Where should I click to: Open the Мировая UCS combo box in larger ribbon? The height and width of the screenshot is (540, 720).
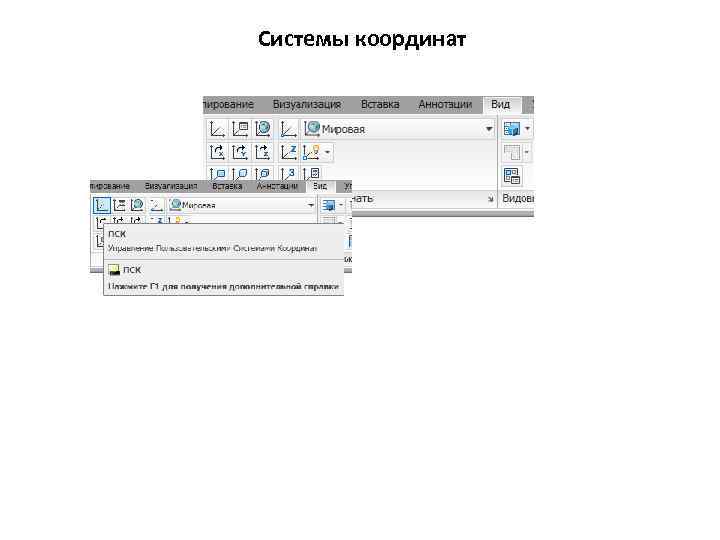click(x=398, y=129)
